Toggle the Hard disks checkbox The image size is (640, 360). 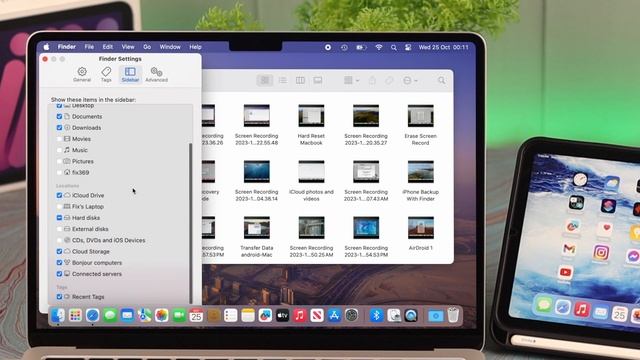(x=59, y=218)
